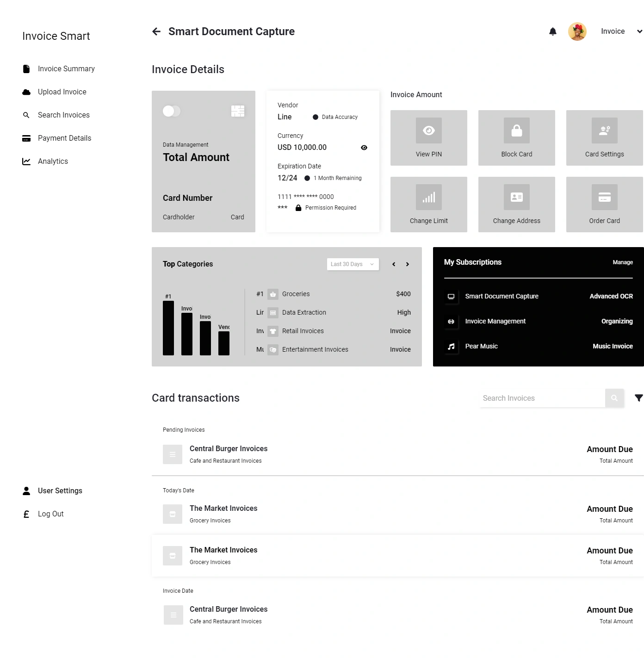
Task: Navigate to Analytics in the sidebar
Action: coord(53,161)
